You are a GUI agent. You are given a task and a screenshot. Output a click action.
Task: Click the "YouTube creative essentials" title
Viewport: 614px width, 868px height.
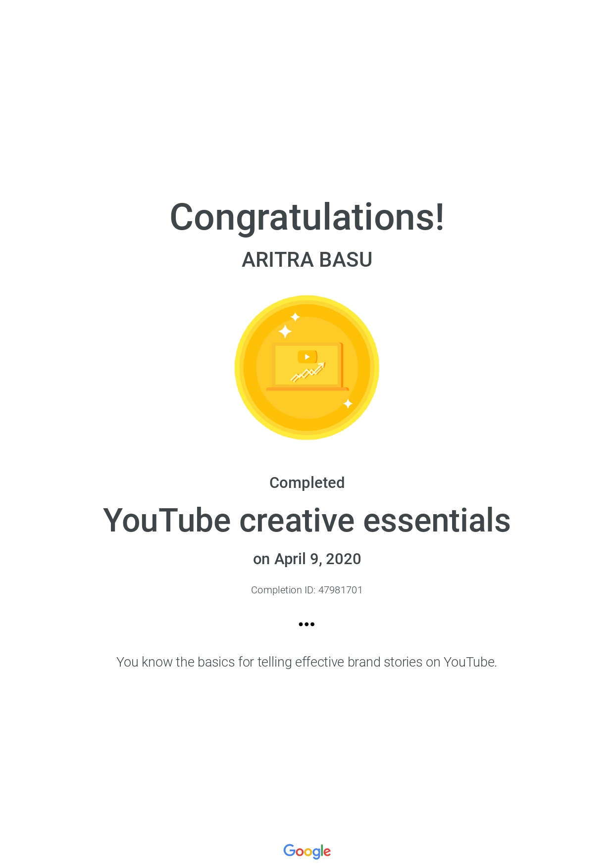click(307, 521)
